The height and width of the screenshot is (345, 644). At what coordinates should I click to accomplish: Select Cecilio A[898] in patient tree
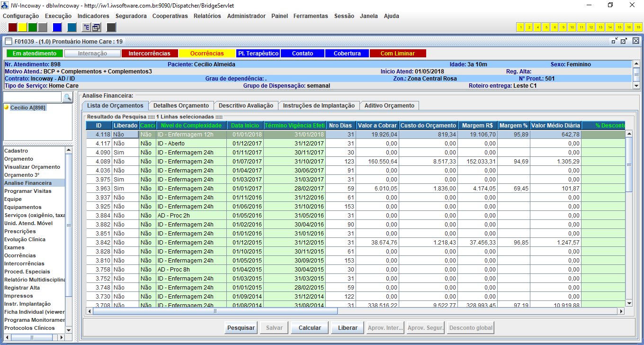[x=27, y=108]
